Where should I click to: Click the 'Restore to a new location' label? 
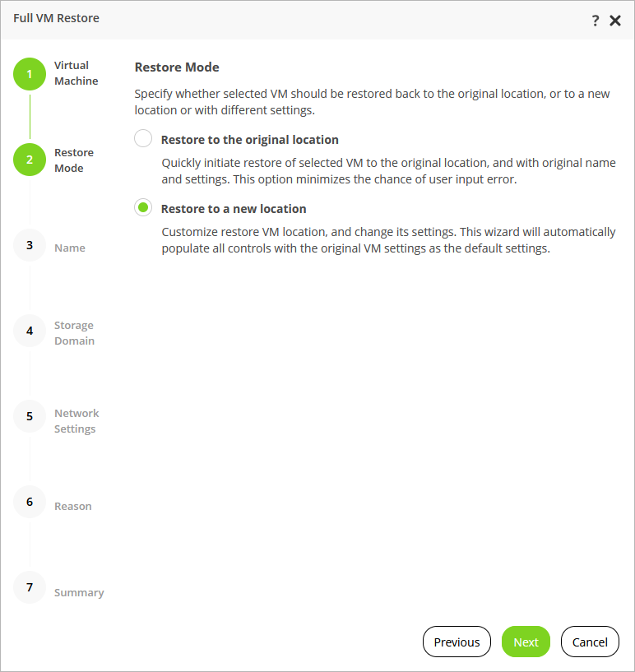point(234,209)
